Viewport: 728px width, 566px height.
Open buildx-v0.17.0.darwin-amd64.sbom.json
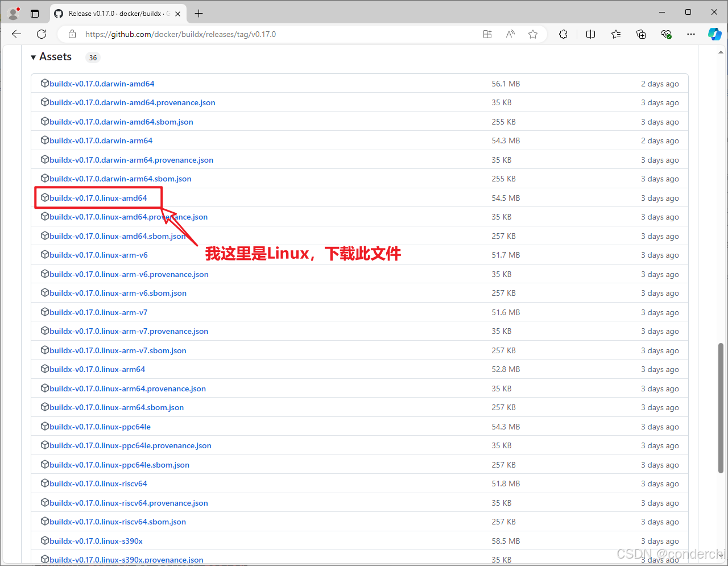pyautogui.click(x=121, y=122)
